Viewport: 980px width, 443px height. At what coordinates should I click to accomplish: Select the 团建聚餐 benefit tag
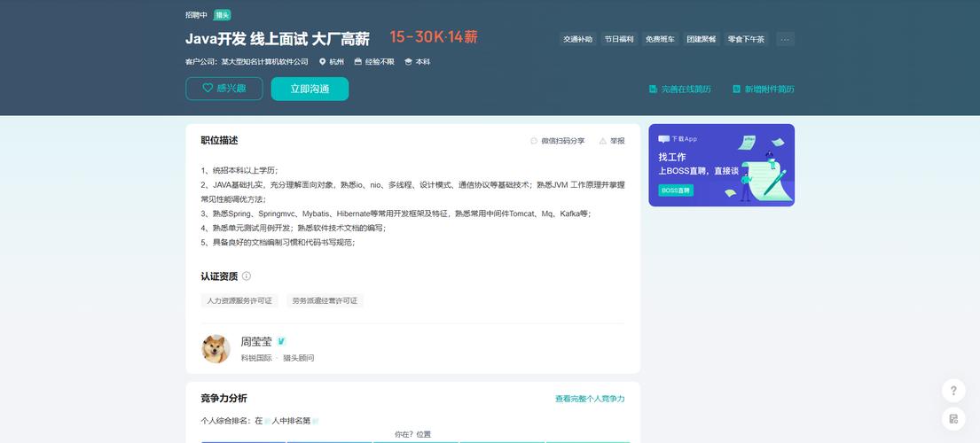tap(702, 39)
